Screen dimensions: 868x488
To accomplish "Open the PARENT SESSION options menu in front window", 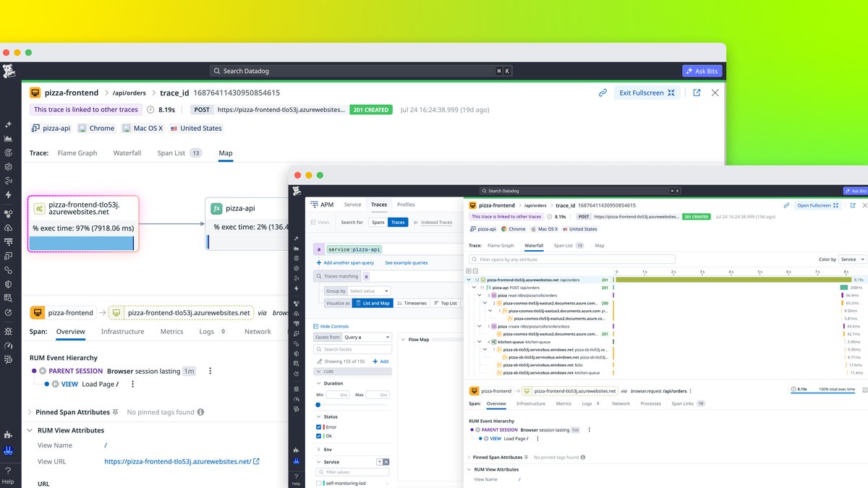I will click(590, 429).
